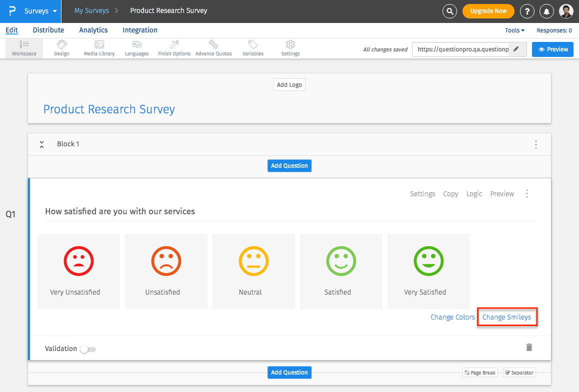The width and height of the screenshot is (579, 392).
Task: Switch to the Distribute tab
Action: (x=48, y=30)
